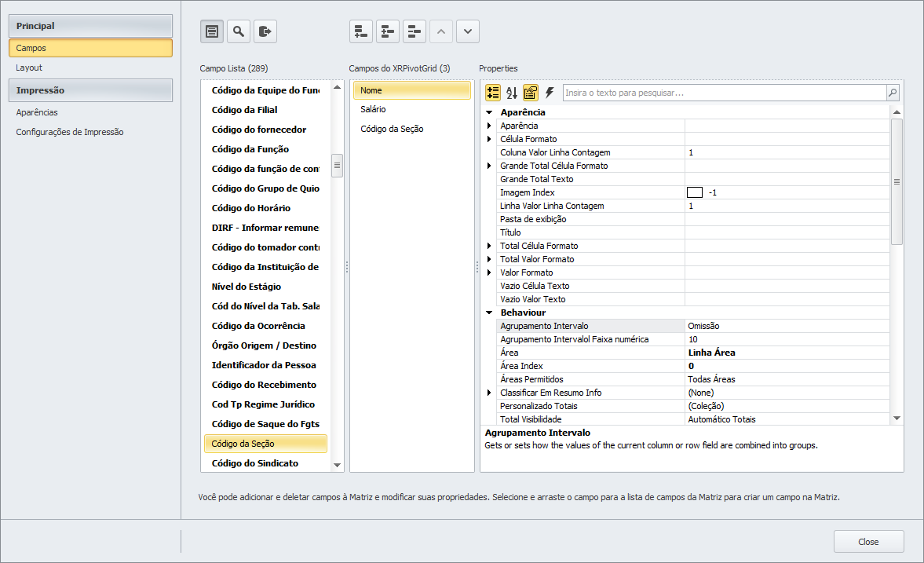This screenshot has width=924, height=563.
Task: Click Total Visibilidade value Automático Totais
Action: (787, 419)
